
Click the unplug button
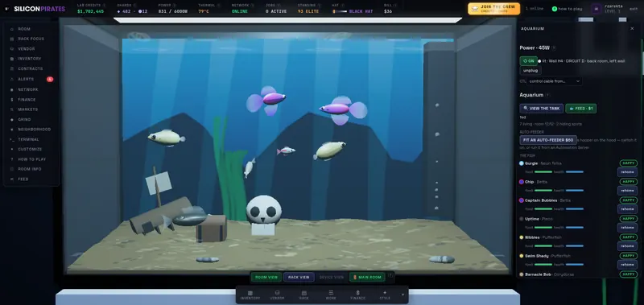(x=530, y=70)
